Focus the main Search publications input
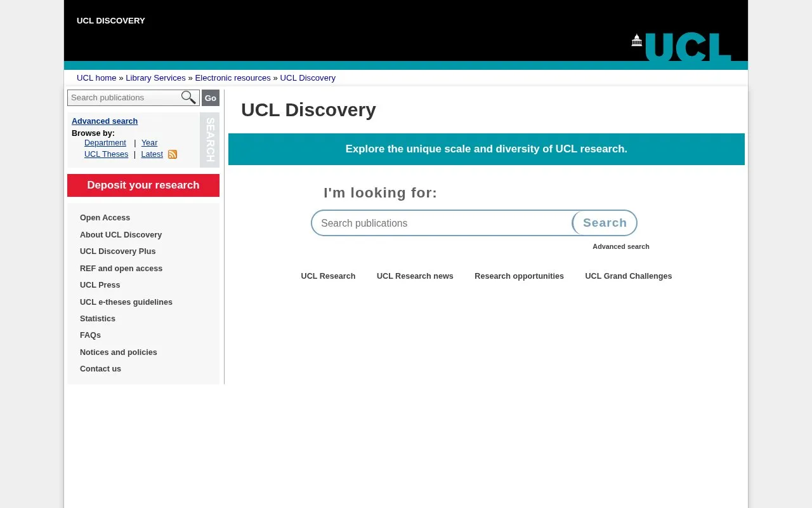The height and width of the screenshot is (508, 812). (443, 223)
